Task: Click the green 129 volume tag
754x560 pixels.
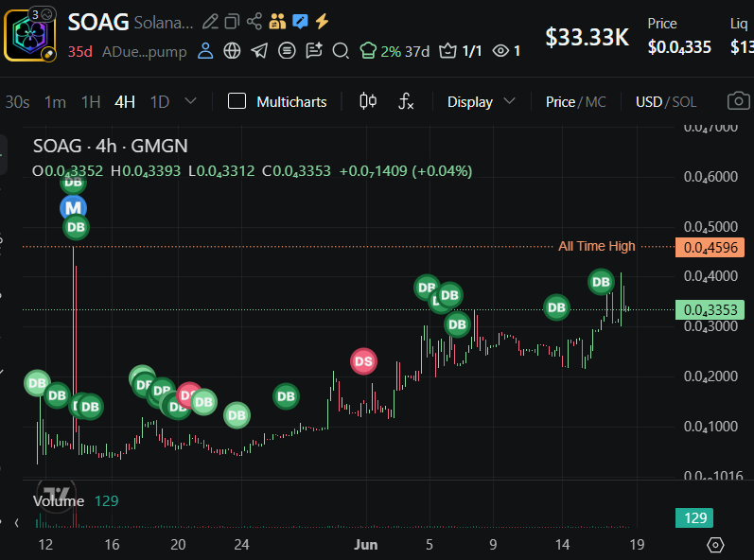Action: (694, 517)
